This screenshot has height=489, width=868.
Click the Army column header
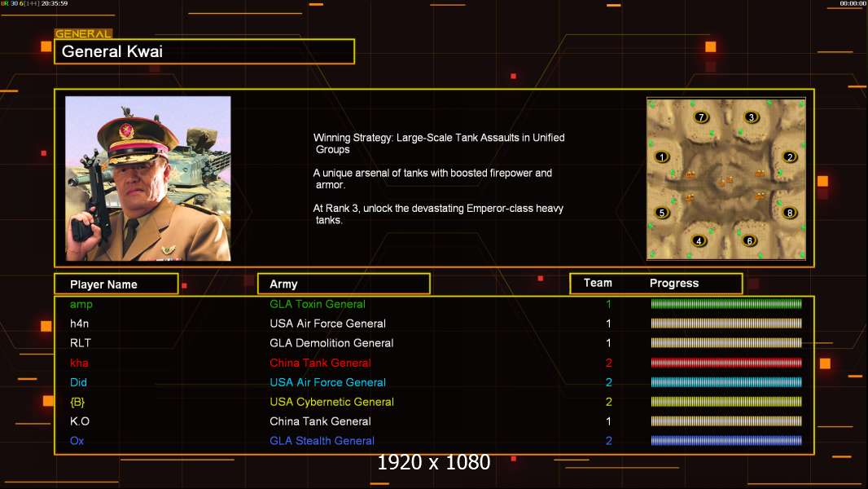click(x=344, y=284)
